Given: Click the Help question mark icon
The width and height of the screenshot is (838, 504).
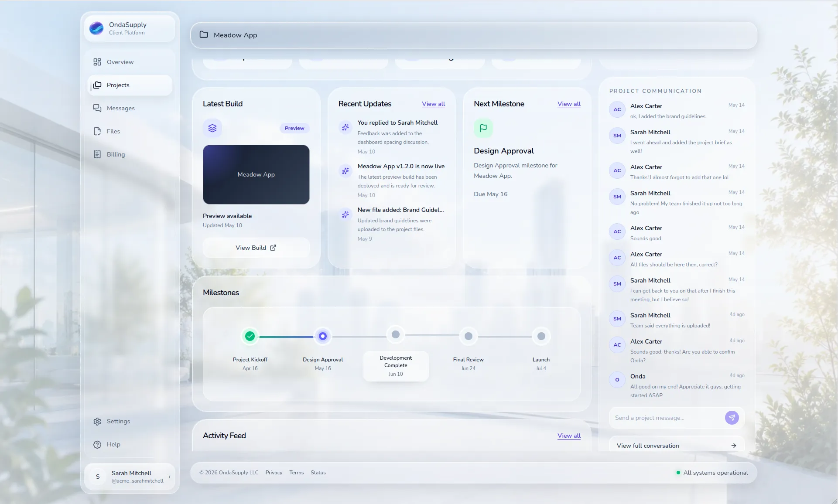Looking at the screenshot, I should [x=97, y=444].
